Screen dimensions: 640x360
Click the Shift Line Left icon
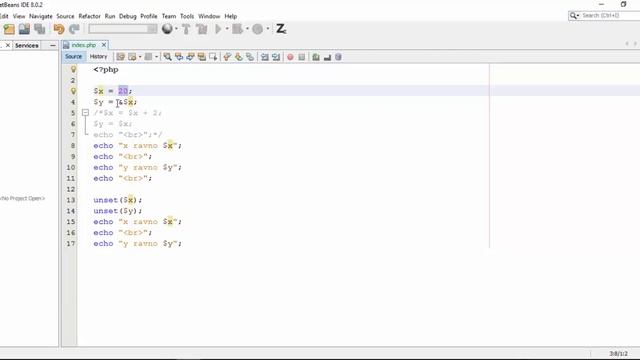point(264,57)
